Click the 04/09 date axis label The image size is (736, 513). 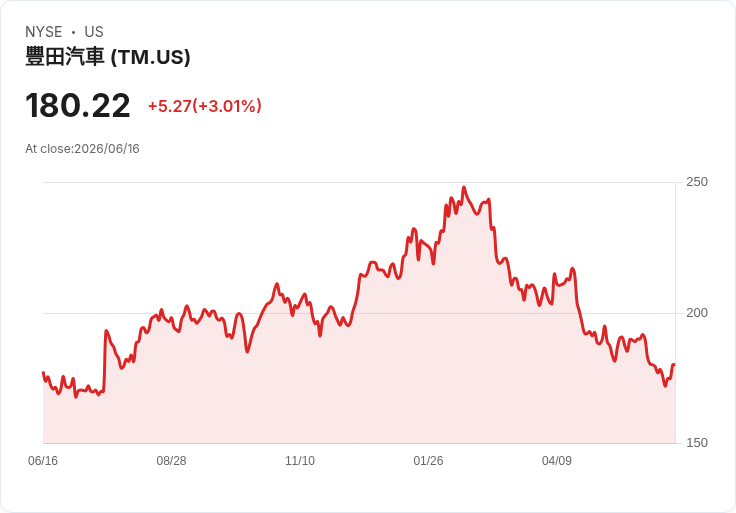(557, 461)
